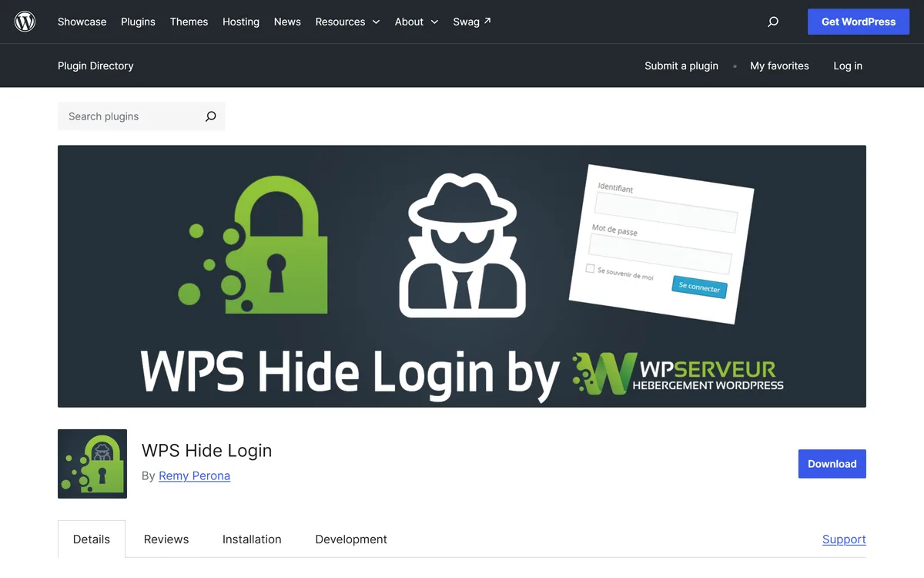This screenshot has height=578, width=924.
Task: Open the Installation tab
Action: point(252,539)
